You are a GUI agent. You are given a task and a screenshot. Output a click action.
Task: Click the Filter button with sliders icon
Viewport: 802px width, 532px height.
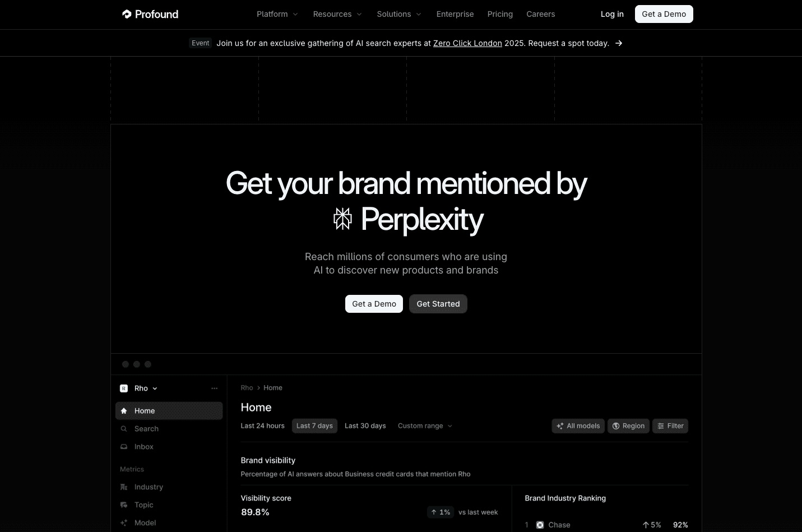click(x=670, y=426)
